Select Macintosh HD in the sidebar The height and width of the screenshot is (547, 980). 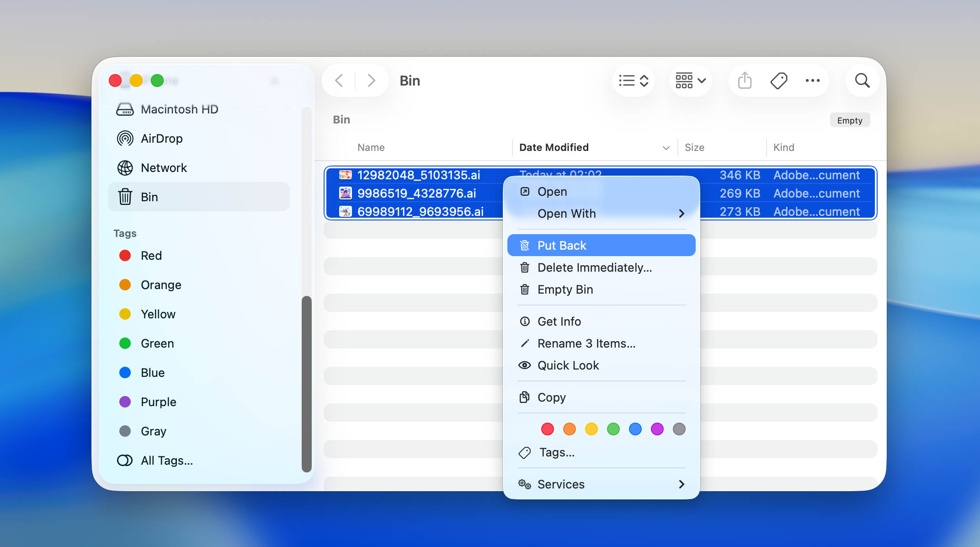[179, 109]
